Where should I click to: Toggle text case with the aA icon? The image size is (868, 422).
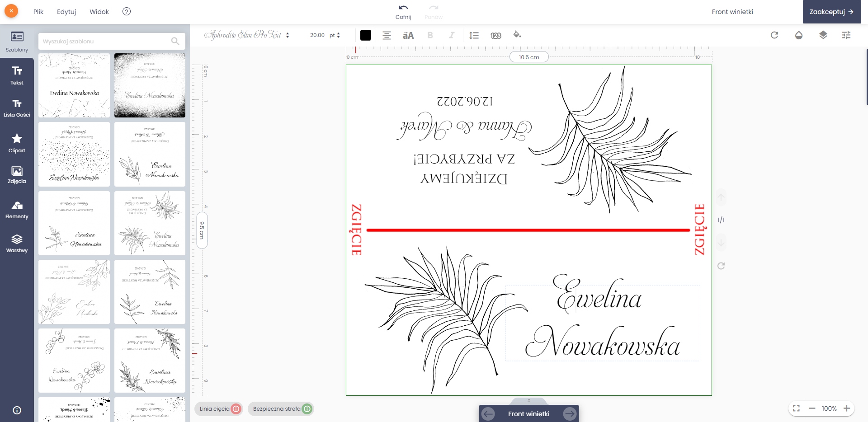408,35
